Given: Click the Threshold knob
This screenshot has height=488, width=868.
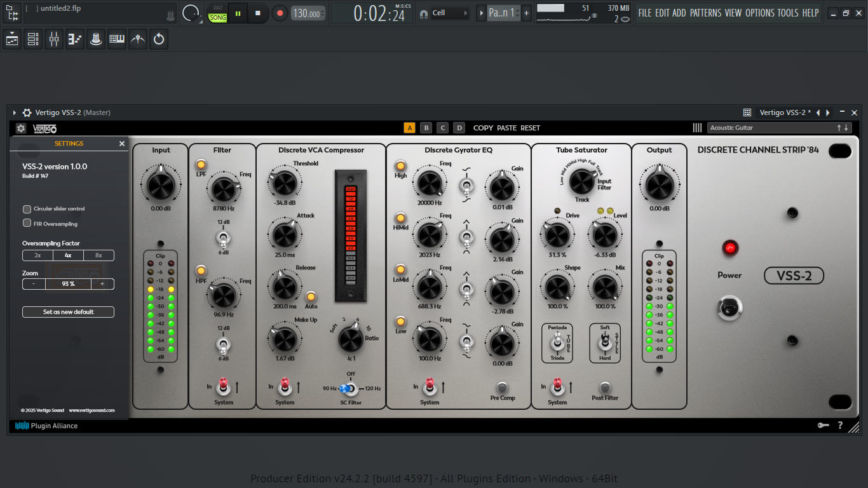Looking at the screenshot, I should [283, 183].
